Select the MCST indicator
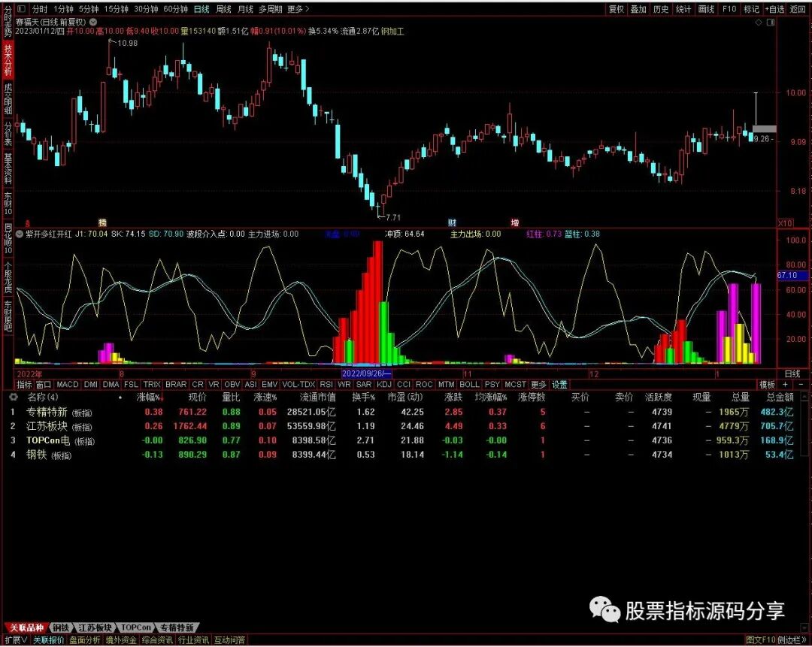 point(515,385)
